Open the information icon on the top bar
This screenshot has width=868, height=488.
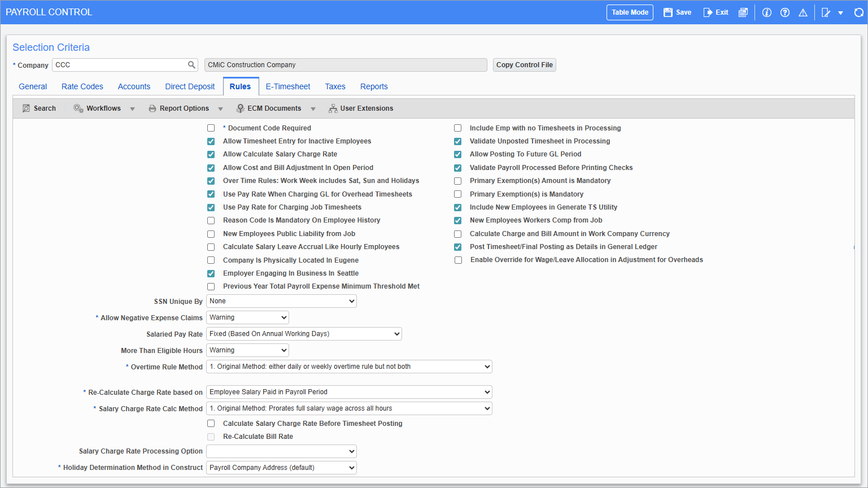766,12
